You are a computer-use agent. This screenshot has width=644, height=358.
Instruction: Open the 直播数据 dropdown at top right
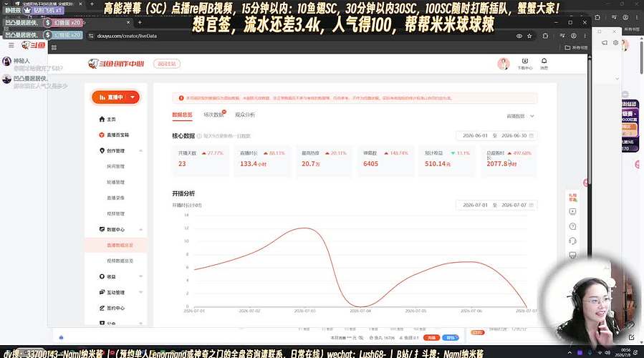(520, 116)
